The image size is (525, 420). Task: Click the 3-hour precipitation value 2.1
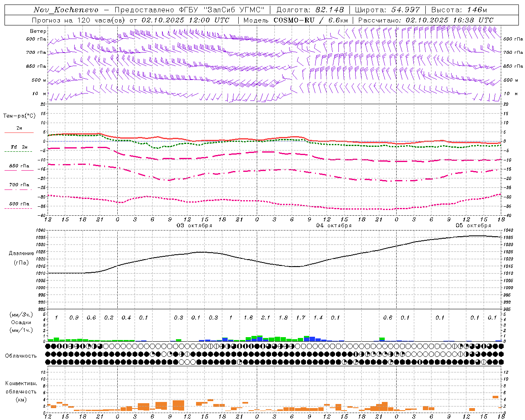pos(266,318)
